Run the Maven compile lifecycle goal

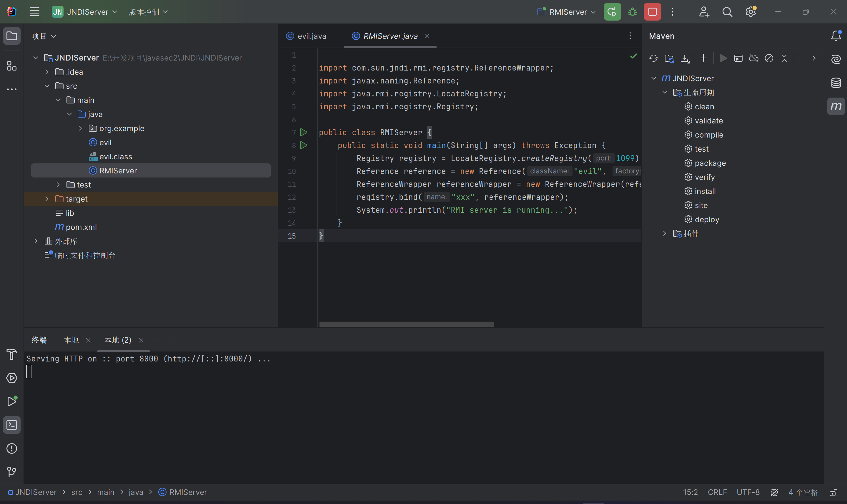click(x=708, y=135)
